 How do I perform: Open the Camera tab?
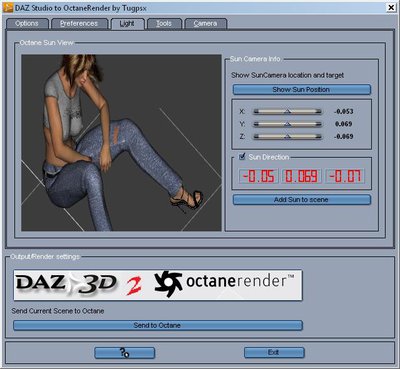[x=205, y=24]
